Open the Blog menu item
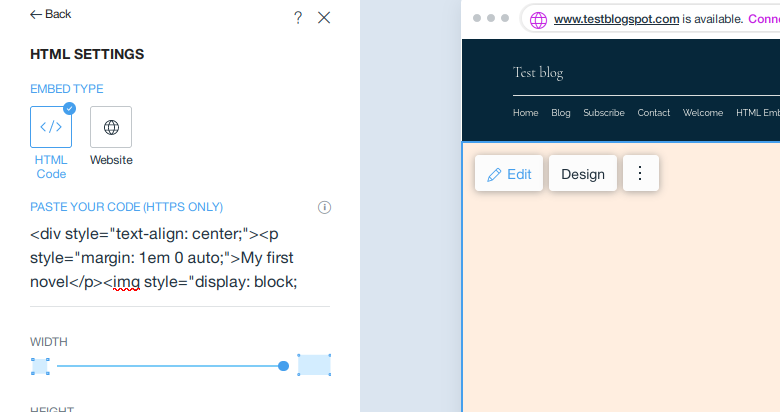780x412 pixels. click(x=561, y=113)
